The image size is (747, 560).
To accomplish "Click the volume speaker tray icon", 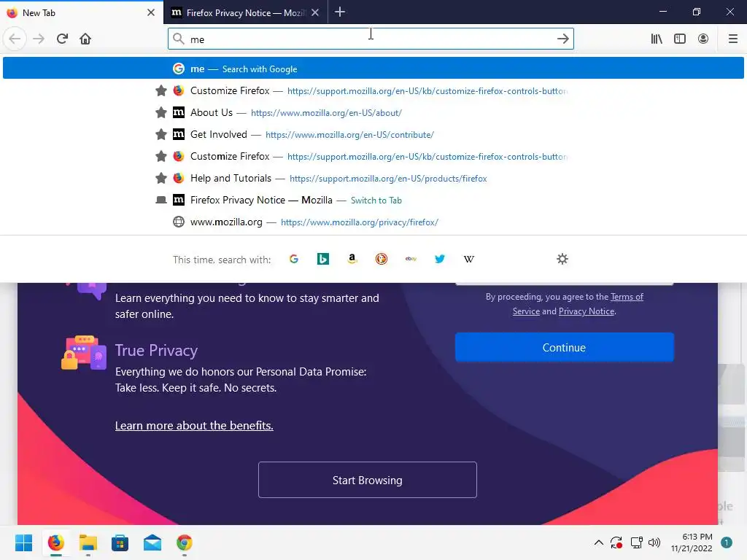I will (x=654, y=542).
